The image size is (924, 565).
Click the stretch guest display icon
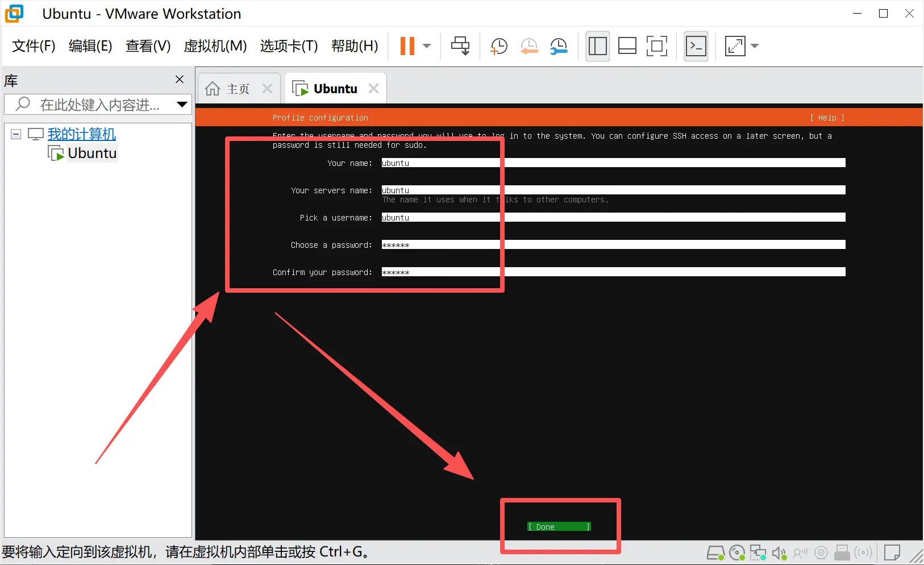735,46
